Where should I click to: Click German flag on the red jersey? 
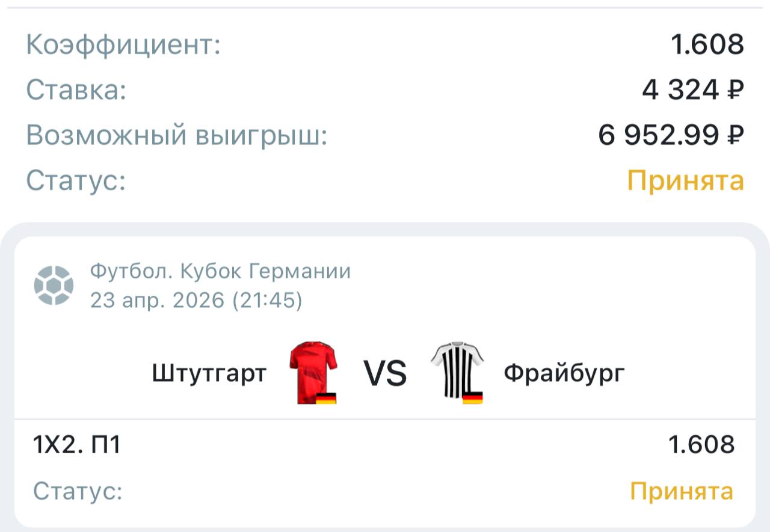click(x=326, y=398)
